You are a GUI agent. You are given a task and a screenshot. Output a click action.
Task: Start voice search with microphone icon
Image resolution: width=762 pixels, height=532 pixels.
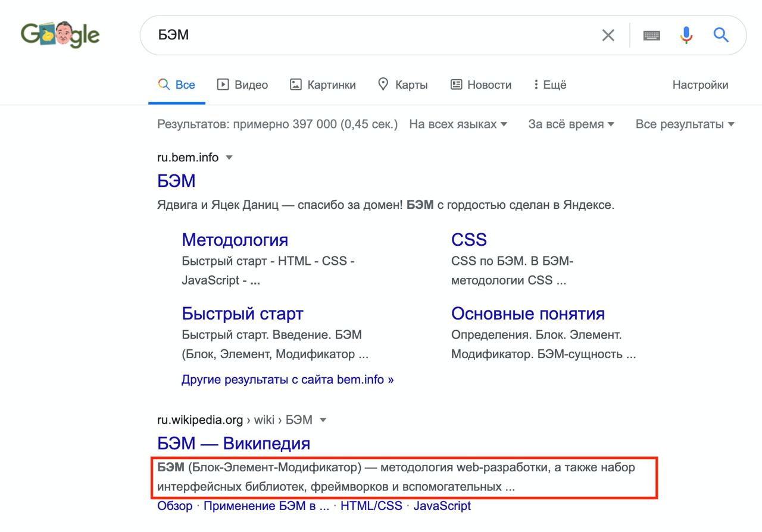(x=686, y=35)
